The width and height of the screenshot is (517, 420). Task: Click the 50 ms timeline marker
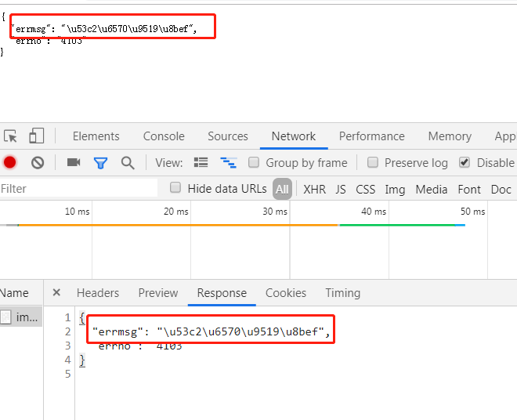(x=473, y=211)
